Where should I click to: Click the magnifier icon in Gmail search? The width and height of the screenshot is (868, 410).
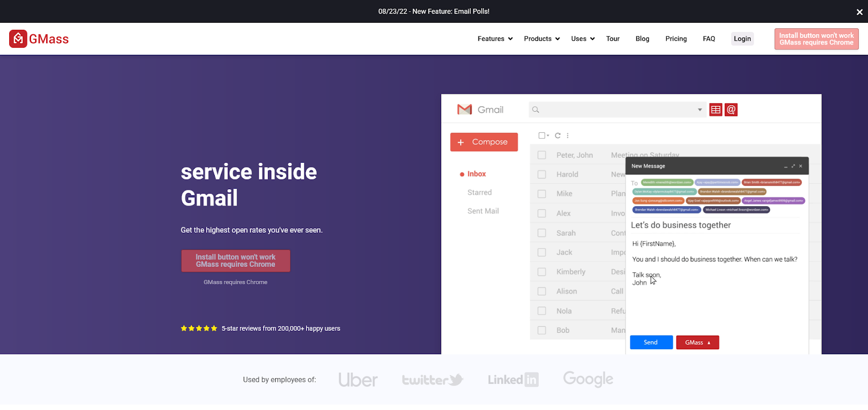535,110
